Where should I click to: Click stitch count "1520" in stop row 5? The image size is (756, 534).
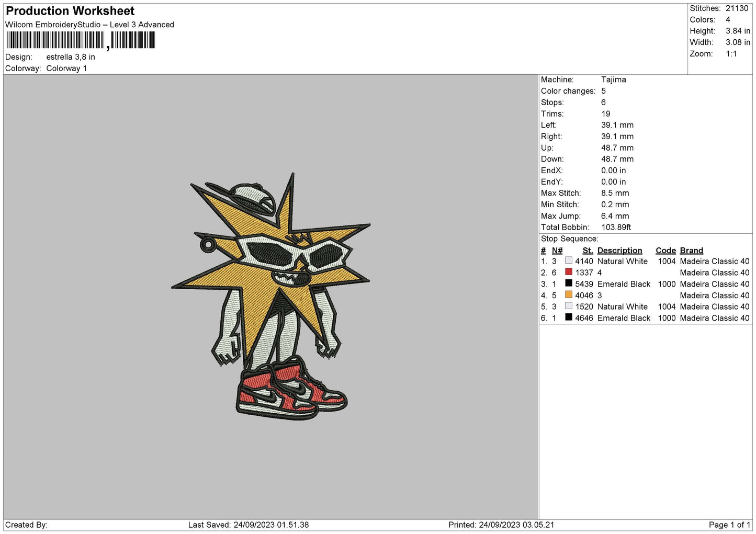pos(584,307)
